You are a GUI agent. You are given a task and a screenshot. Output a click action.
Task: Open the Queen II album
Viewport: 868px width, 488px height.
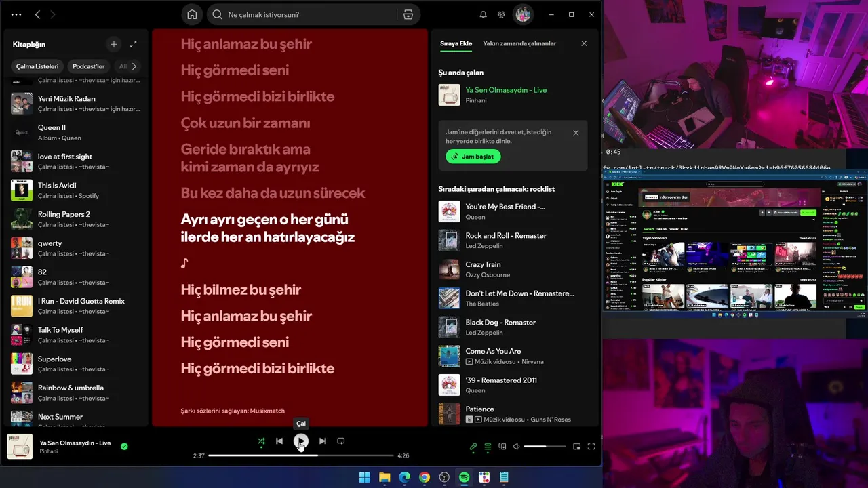76,132
